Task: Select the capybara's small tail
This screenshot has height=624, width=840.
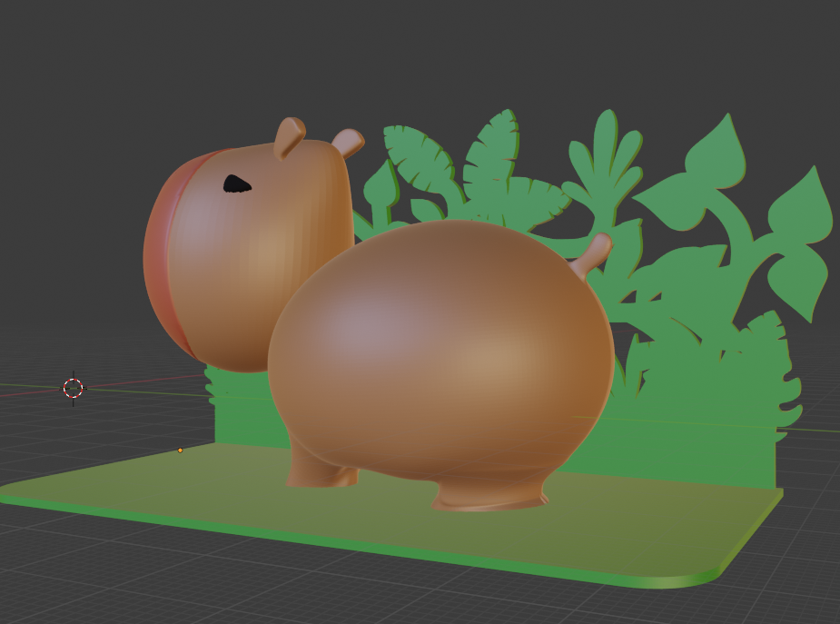Action: 592,254
